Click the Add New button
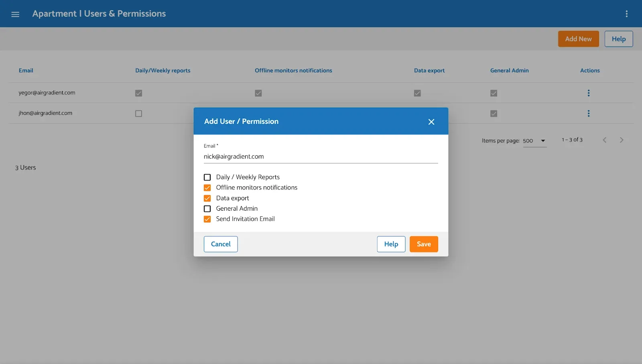The height and width of the screenshot is (364, 642). [578, 39]
